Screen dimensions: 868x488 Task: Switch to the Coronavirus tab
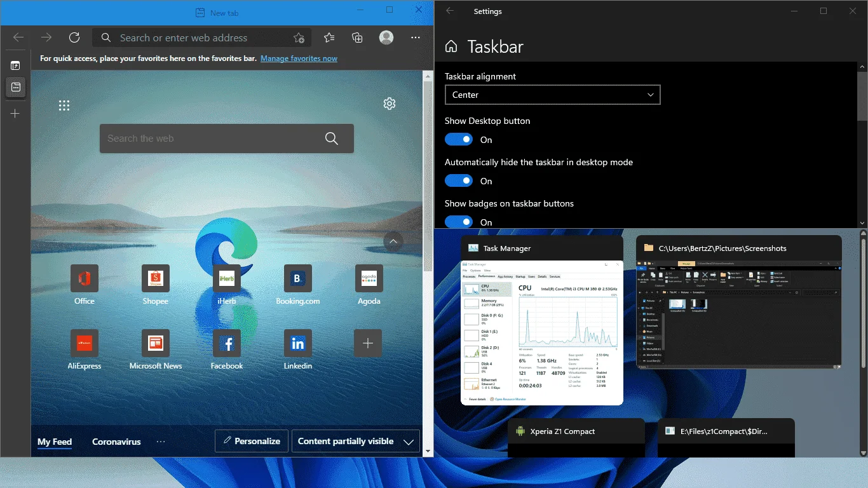coord(116,442)
